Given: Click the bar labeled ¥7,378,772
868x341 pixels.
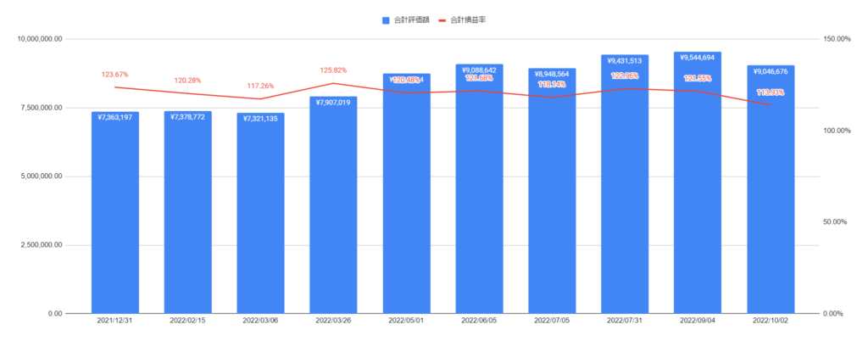Looking at the screenshot, I should click(187, 213).
